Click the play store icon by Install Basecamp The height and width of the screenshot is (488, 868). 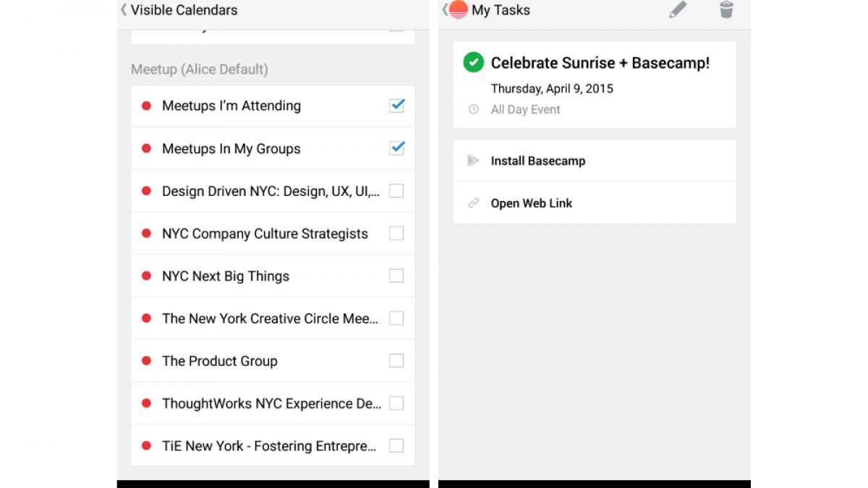click(x=473, y=160)
